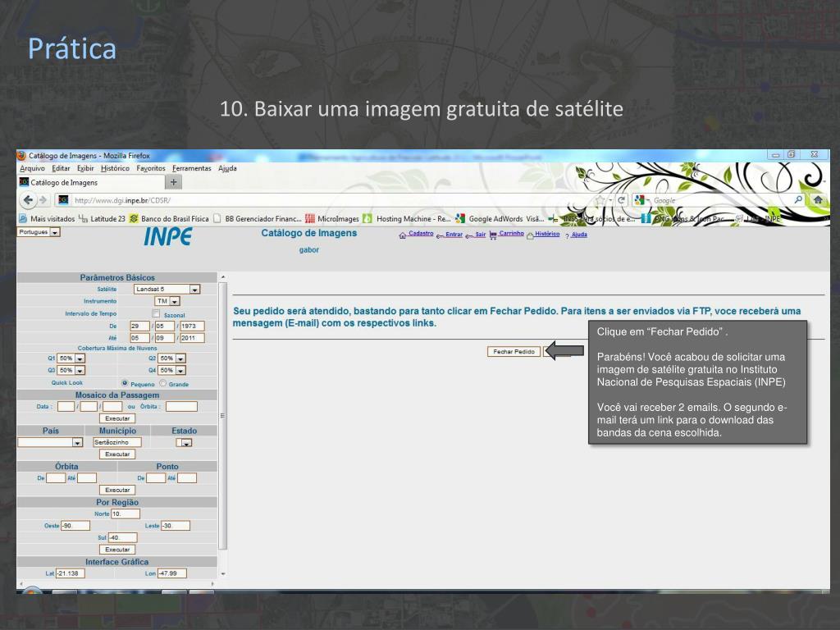The width and height of the screenshot is (840, 630).
Task: Open the Histórico menu in menu bar
Action: [115, 168]
